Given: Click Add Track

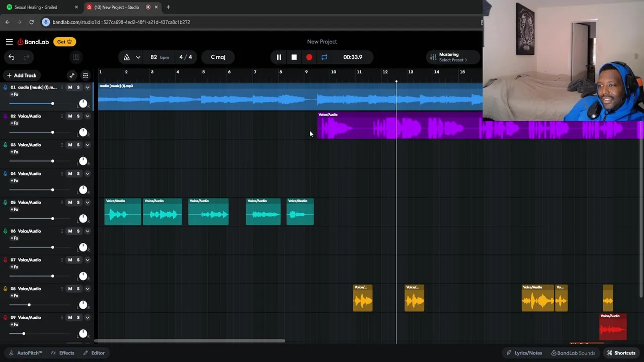Looking at the screenshot, I should point(21,75).
